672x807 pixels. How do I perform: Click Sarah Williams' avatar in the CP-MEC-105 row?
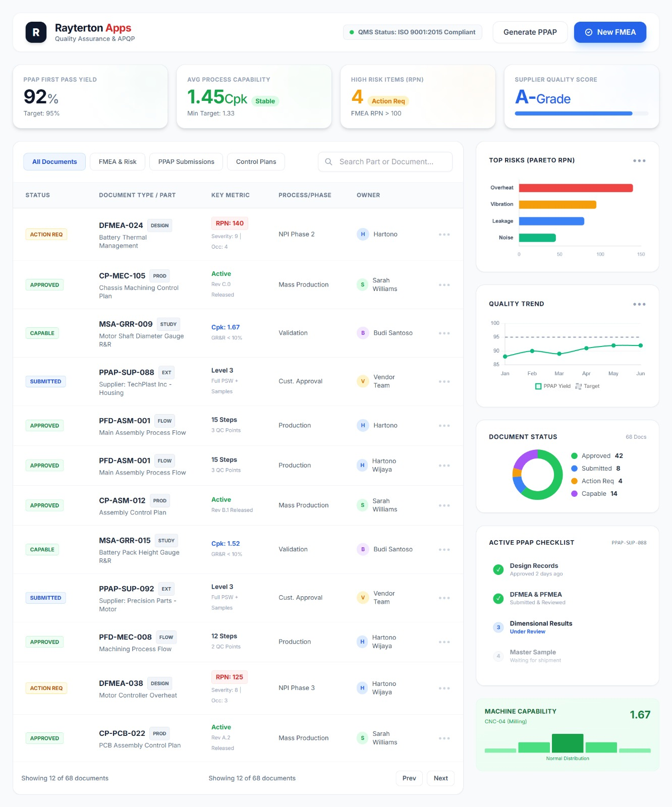362,284
